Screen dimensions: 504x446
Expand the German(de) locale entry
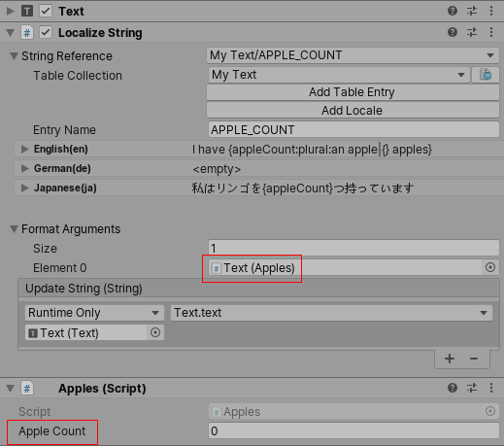click(24, 168)
